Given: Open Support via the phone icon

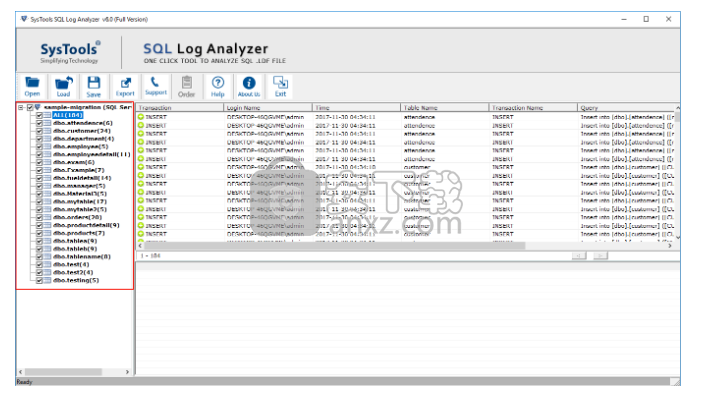Looking at the screenshot, I should pos(155,82).
